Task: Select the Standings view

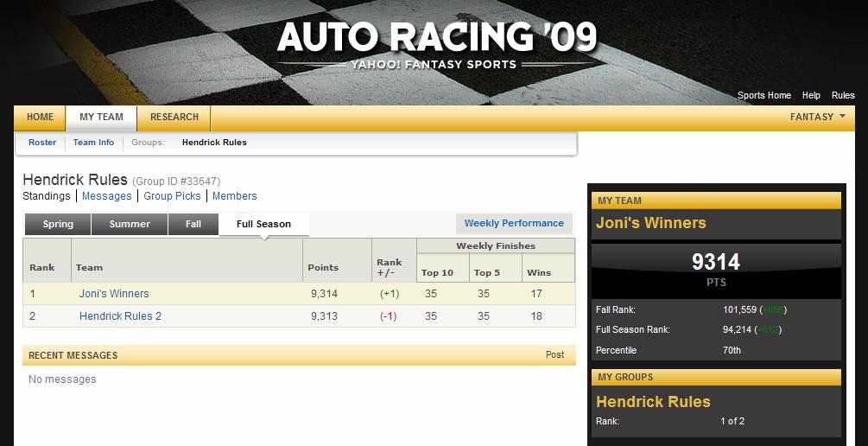Action: pyautogui.click(x=47, y=196)
